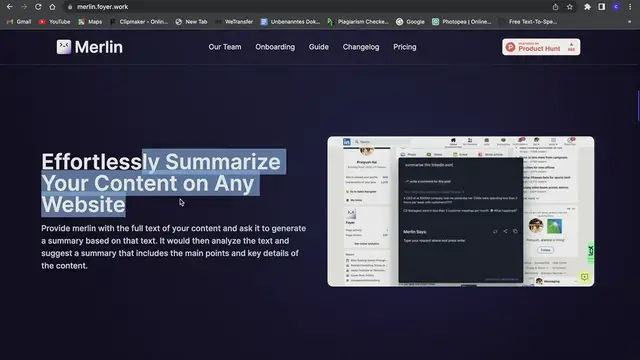Open the New Tab bookmark

tap(191, 22)
